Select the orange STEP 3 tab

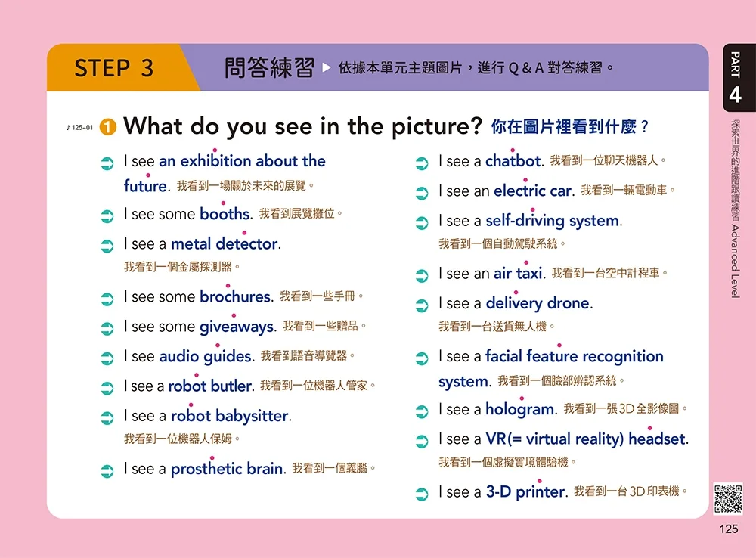coord(114,68)
